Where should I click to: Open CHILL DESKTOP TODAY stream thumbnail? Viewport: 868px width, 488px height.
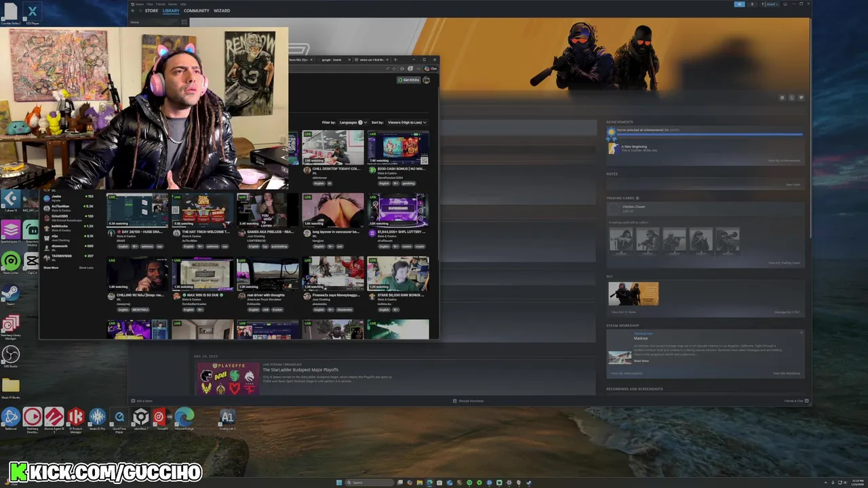click(x=333, y=148)
